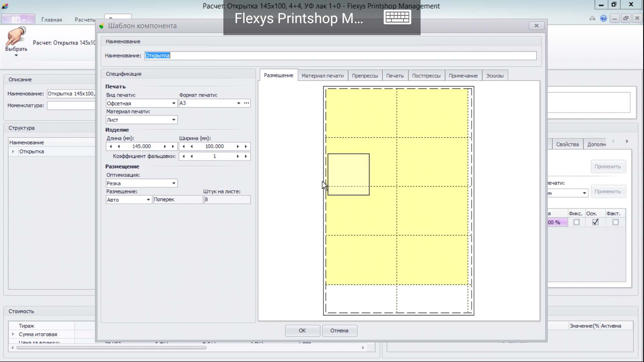The height and width of the screenshot is (362, 644).
Task: Open the Оптимизация dropdown
Action: pos(174,183)
